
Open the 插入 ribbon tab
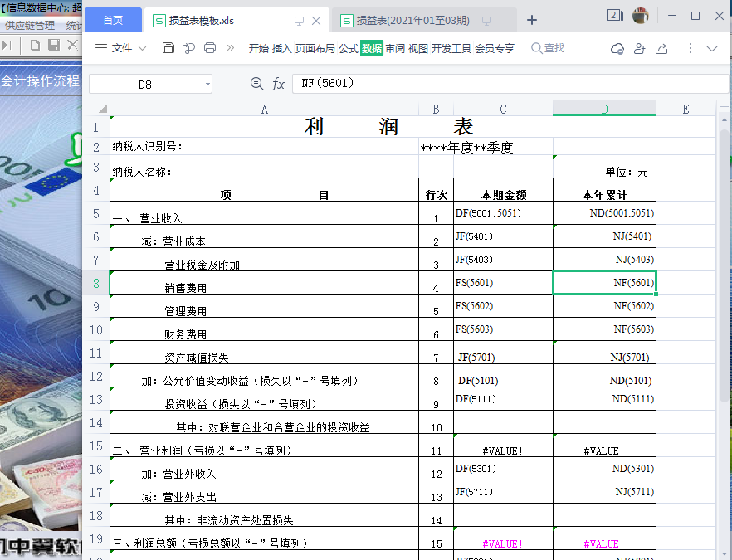pyautogui.click(x=282, y=48)
